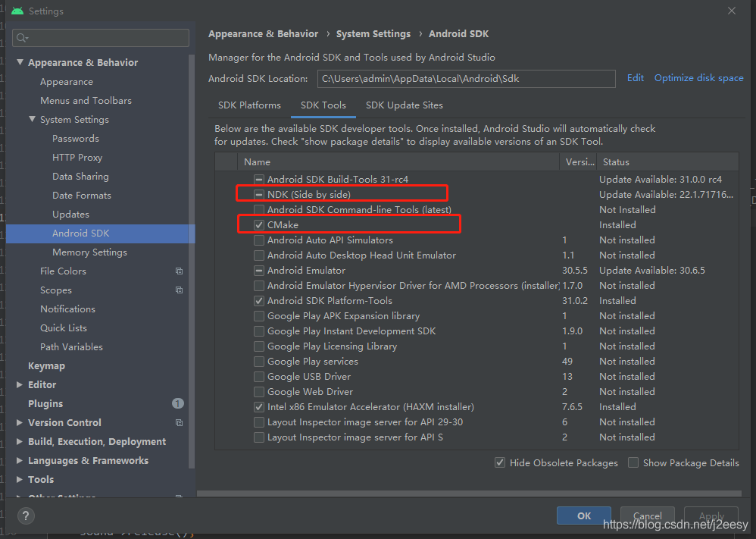Open the Updates settings page
The image size is (756, 539).
pos(70,215)
